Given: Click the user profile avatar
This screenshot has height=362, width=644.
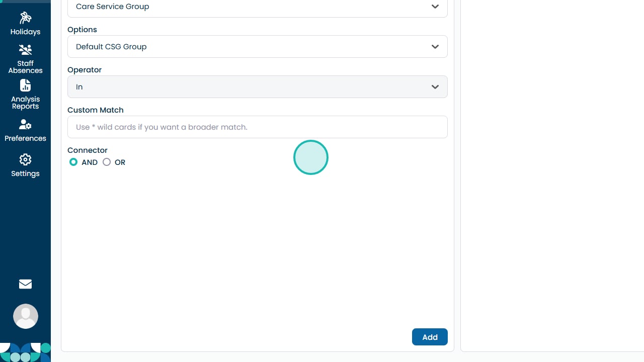Looking at the screenshot, I should [x=25, y=316].
